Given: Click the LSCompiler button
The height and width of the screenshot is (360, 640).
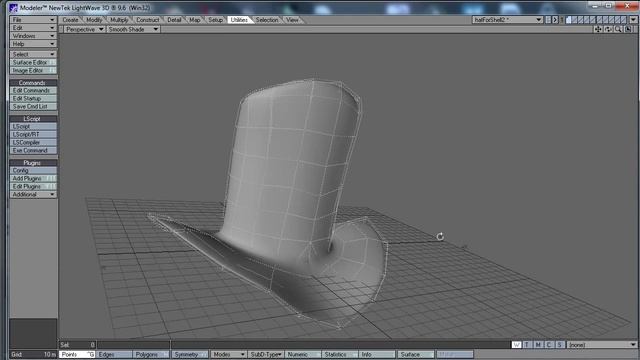Looking at the screenshot, I should tap(33, 142).
